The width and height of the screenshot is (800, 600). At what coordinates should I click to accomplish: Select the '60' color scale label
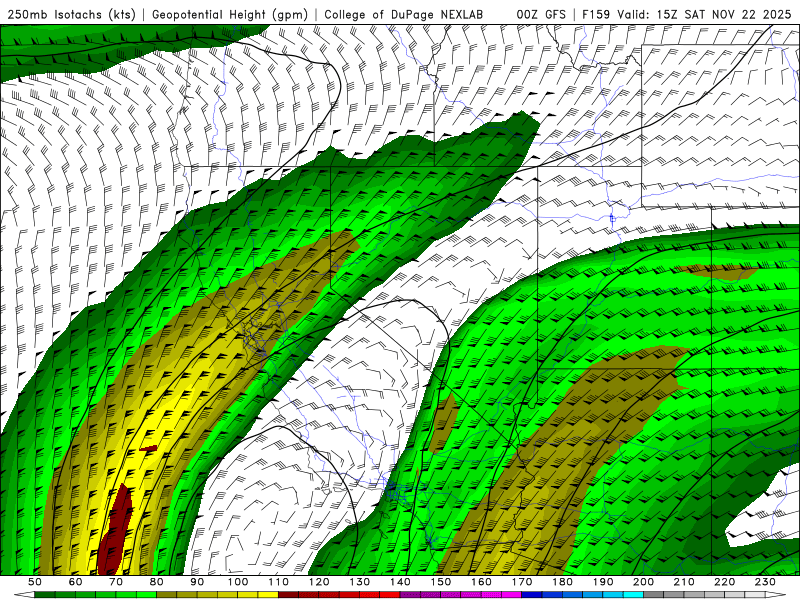[76, 582]
